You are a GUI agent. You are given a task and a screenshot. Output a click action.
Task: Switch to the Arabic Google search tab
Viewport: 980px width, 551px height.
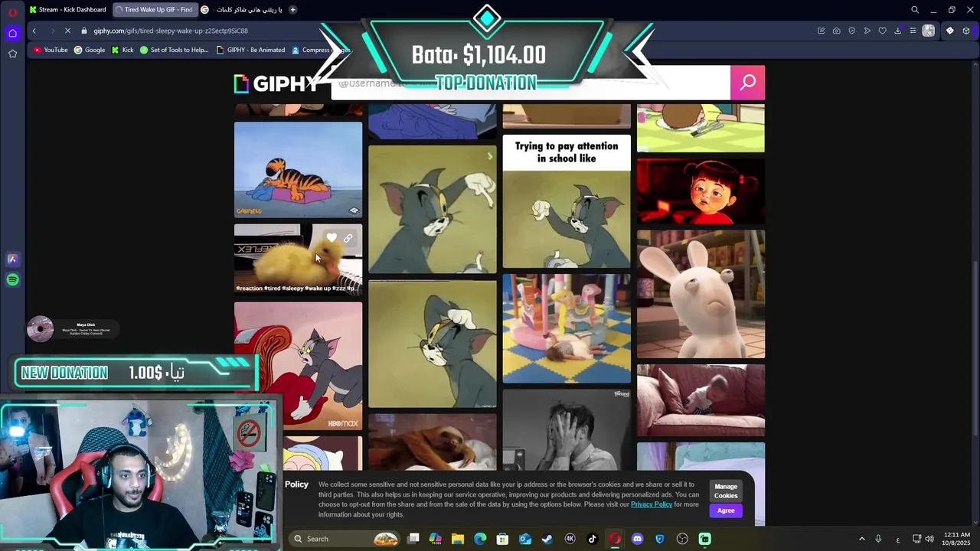241,10
